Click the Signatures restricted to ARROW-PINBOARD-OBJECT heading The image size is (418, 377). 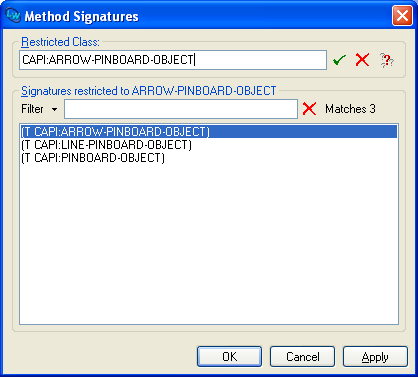click(149, 91)
